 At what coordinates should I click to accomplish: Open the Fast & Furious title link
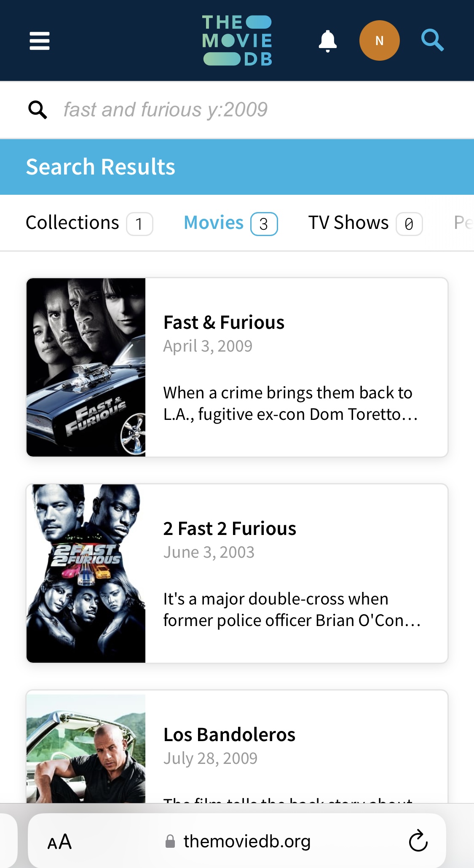(224, 322)
